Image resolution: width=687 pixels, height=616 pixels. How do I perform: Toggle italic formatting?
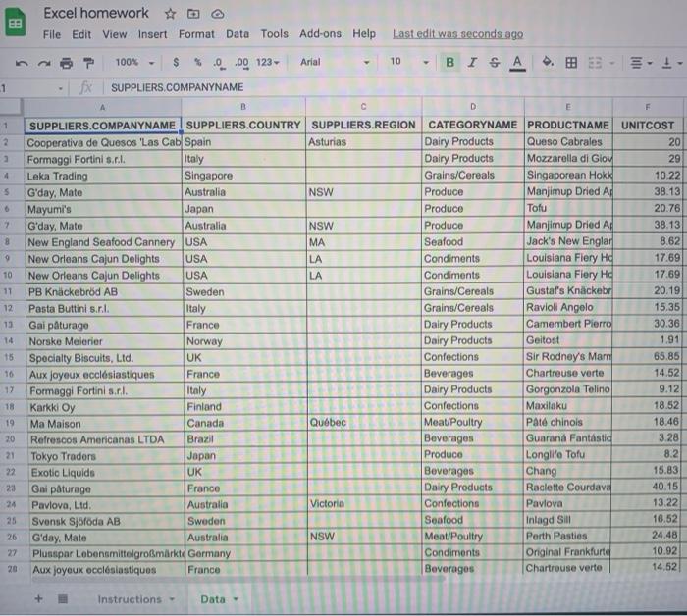[472, 62]
